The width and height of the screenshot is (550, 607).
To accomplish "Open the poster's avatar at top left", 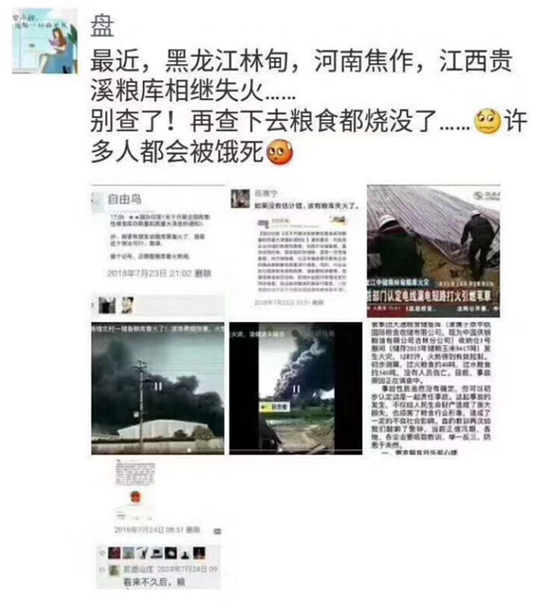I will point(45,41).
